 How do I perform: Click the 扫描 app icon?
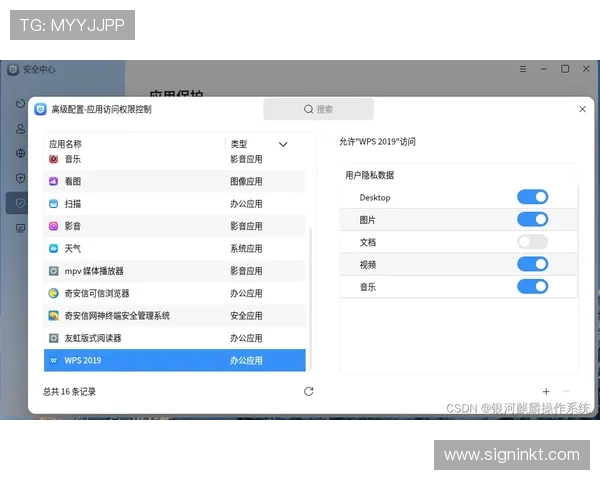[54, 204]
